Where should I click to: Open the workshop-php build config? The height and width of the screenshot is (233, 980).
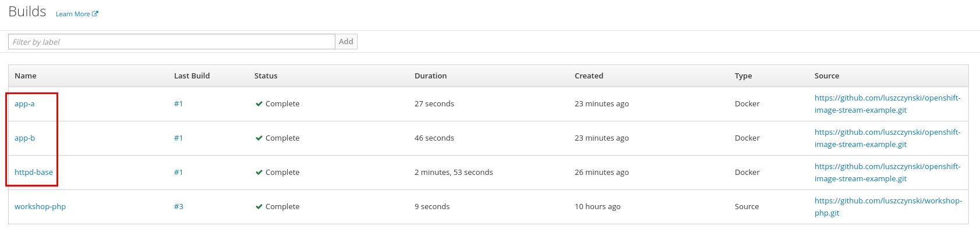tap(40, 207)
